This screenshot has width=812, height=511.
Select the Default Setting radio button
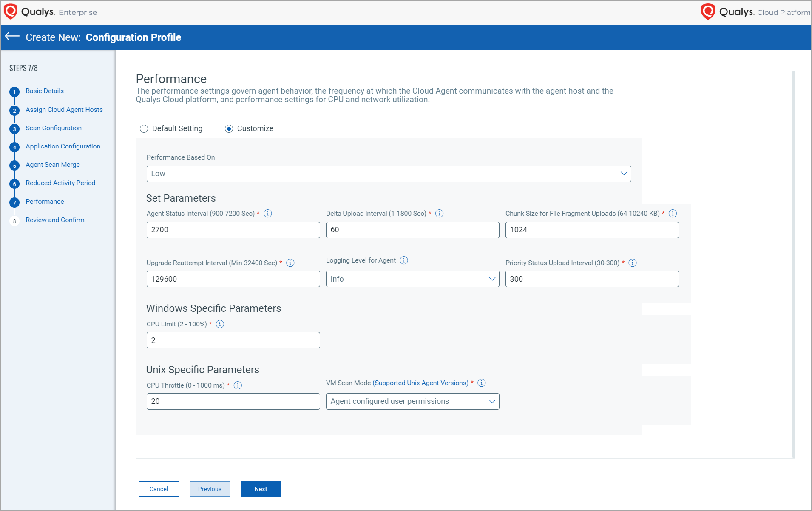[144, 128]
